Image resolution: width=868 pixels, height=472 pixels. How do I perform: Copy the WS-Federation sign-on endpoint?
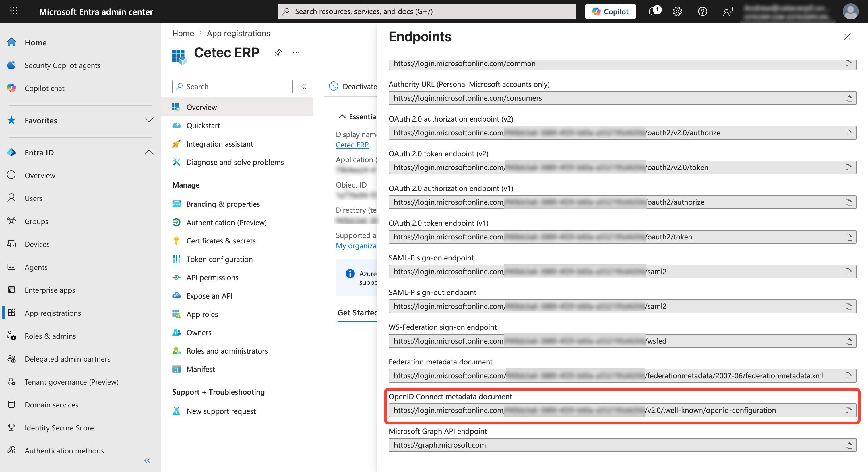[849, 341]
